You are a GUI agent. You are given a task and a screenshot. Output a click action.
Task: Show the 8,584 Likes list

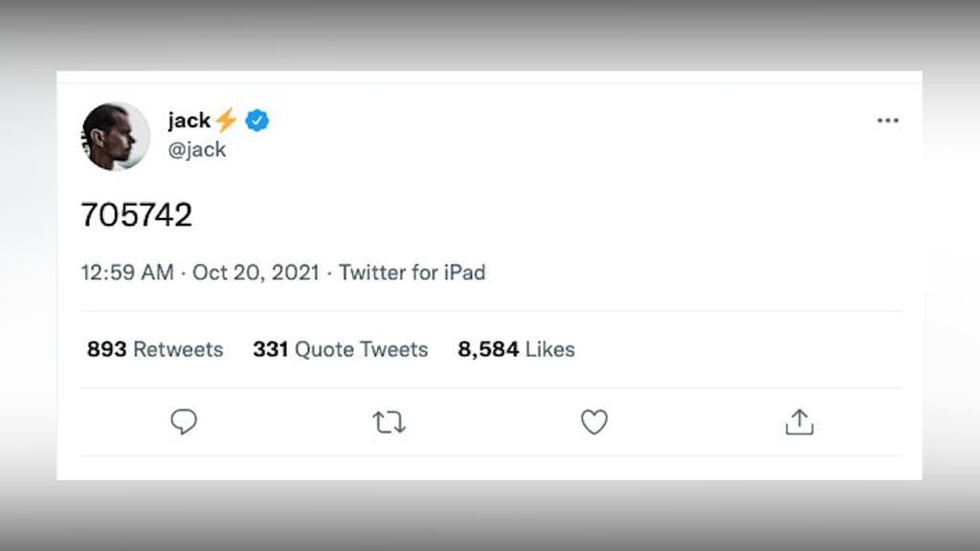516,349
